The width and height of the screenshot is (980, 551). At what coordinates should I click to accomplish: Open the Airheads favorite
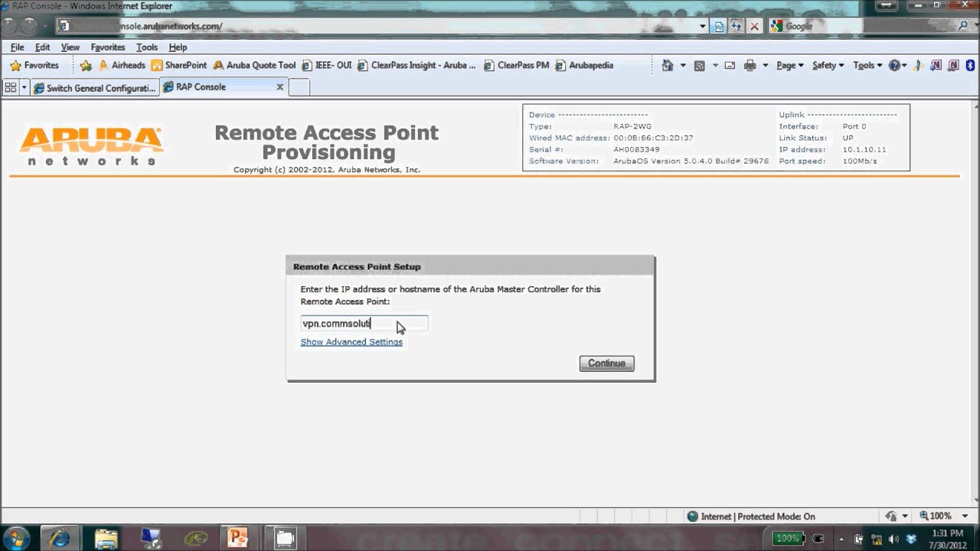point(122,66)
